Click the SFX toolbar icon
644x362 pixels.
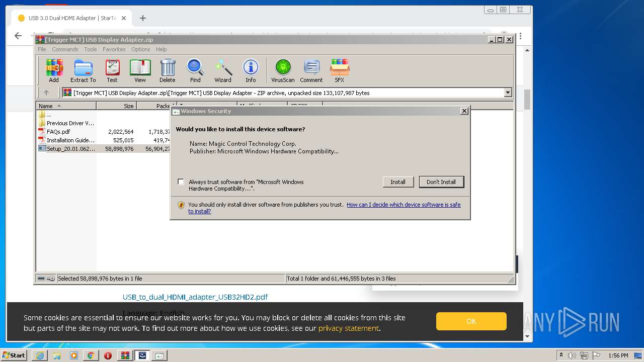(340, 70)
